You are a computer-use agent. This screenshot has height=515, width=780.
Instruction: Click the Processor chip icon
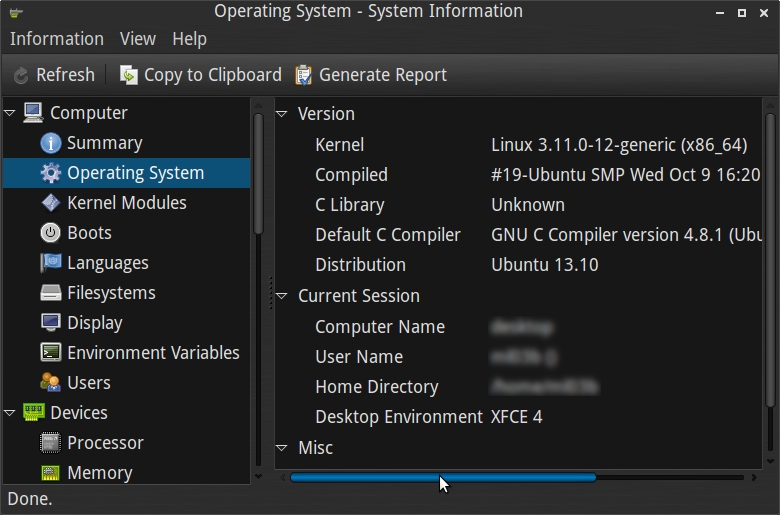click(50, 443)
